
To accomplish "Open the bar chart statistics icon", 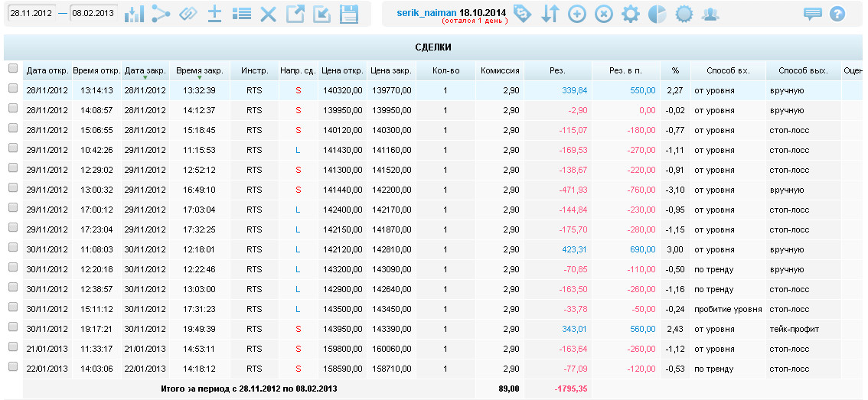I will tap(134, 14).
